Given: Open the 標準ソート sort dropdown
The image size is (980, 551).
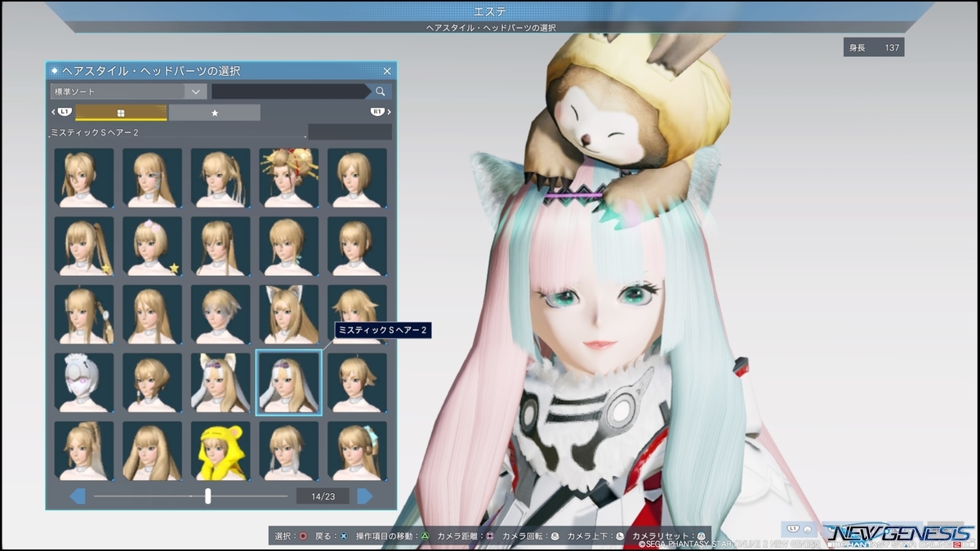Looking at the screenshot, I should (x=127, y=91).
